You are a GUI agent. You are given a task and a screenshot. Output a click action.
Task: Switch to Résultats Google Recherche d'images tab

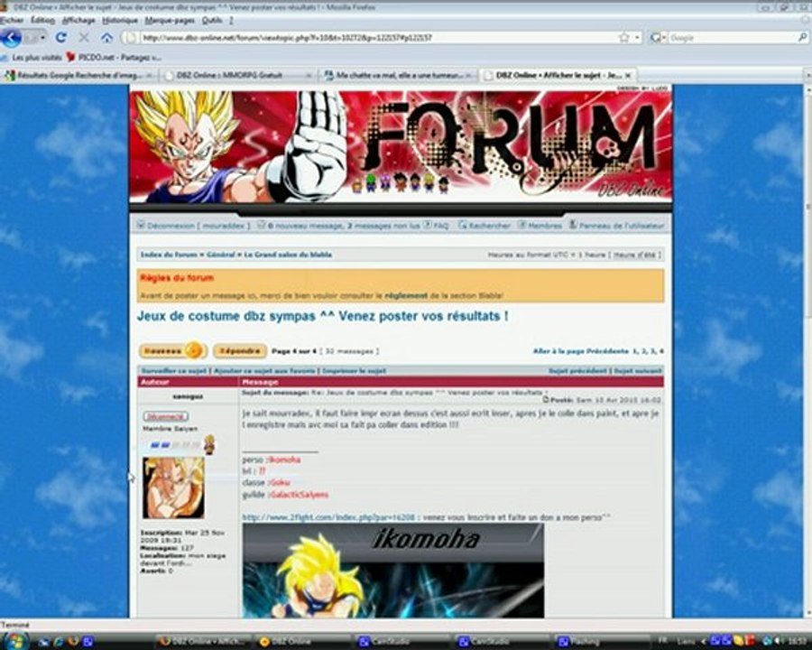(x=79, y=75)
